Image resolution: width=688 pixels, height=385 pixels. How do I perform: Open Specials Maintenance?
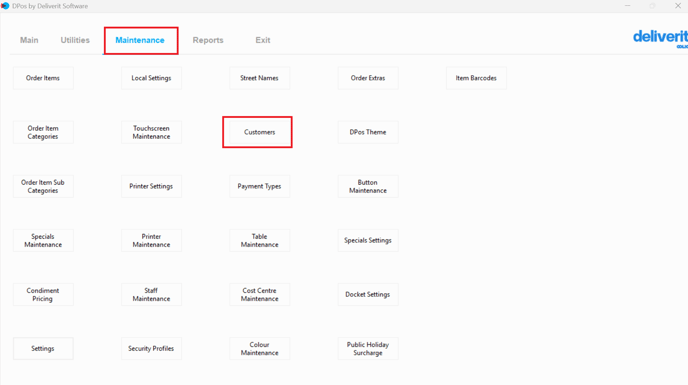click(43, 240)
